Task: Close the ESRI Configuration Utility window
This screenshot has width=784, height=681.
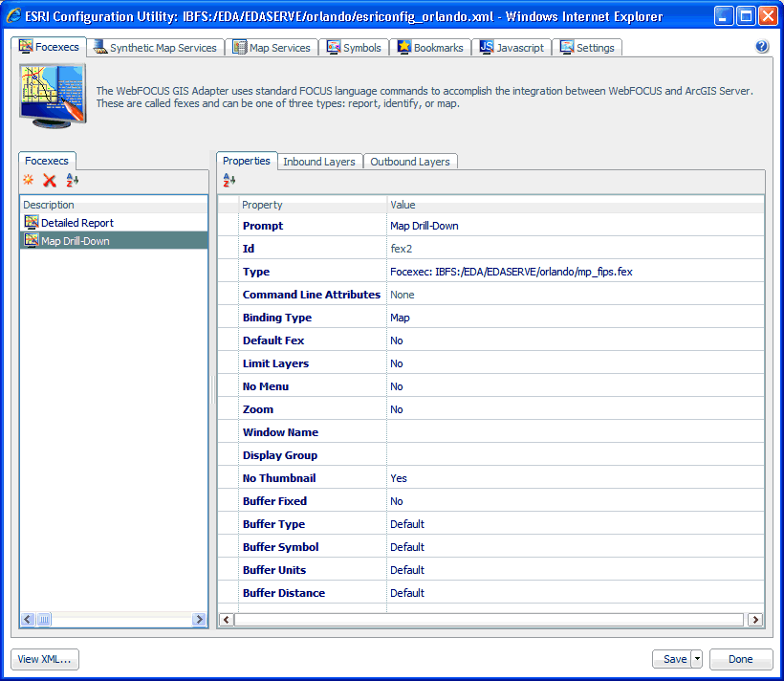Action: coord(768,16)
